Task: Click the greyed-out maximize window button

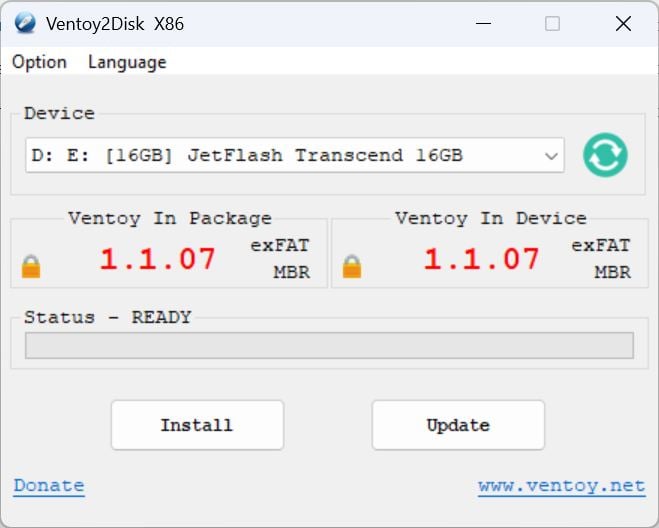Action: 552,24
